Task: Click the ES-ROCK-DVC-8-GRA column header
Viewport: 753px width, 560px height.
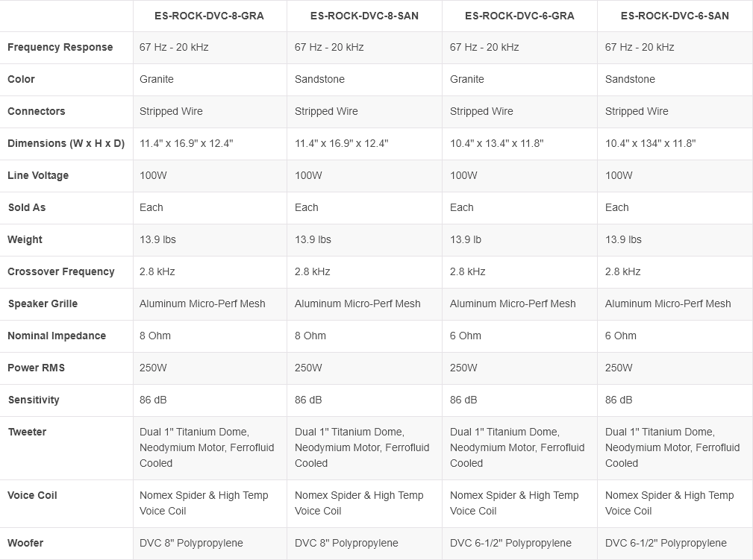Action: click(x=210, y=16)
